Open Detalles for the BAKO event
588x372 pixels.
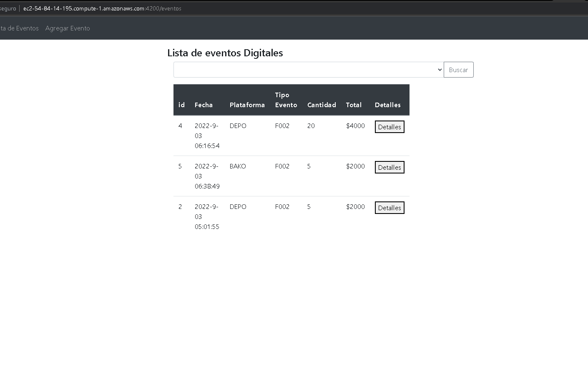389,167
